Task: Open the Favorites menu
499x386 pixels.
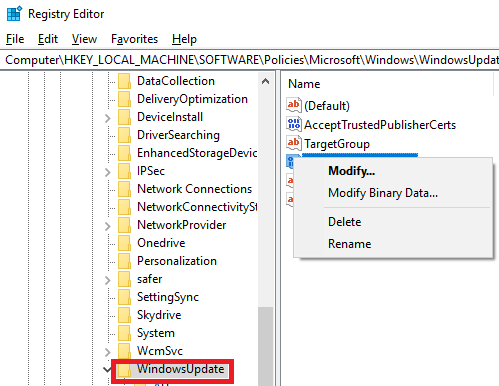Action: [x=134, y=39]
